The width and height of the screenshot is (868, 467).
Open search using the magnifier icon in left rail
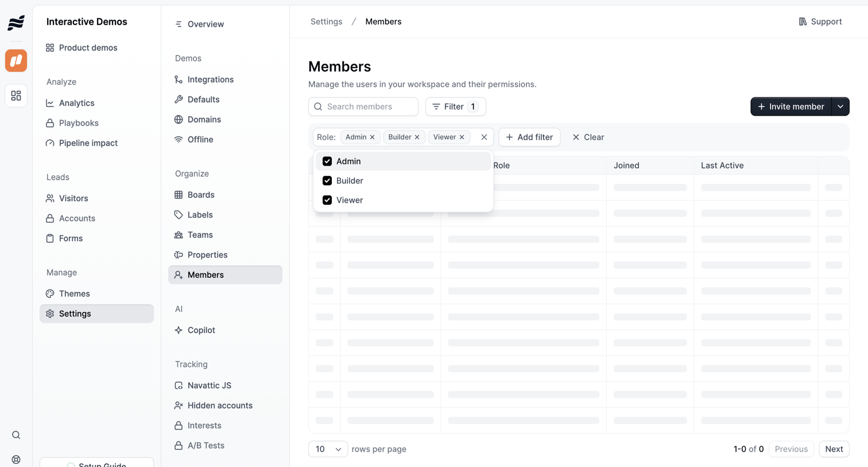pyautogui.click(x=16, y=435)
